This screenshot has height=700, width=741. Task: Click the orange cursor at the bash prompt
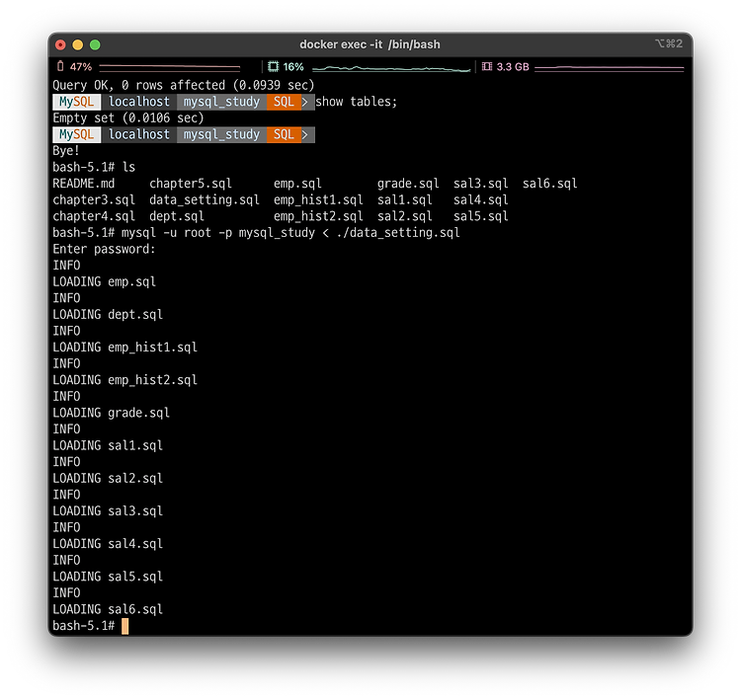pyautogui.click(x=124, y=626)
